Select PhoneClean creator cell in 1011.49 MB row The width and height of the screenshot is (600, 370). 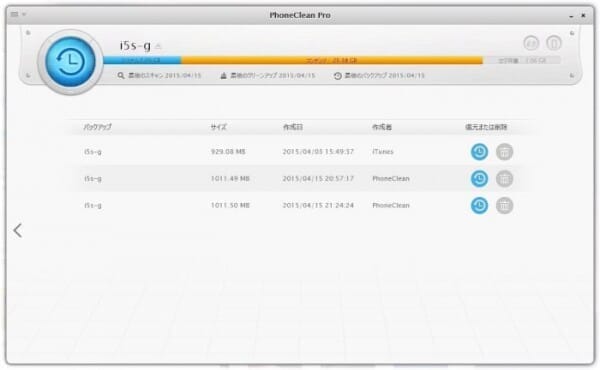(x=391, y=179)
